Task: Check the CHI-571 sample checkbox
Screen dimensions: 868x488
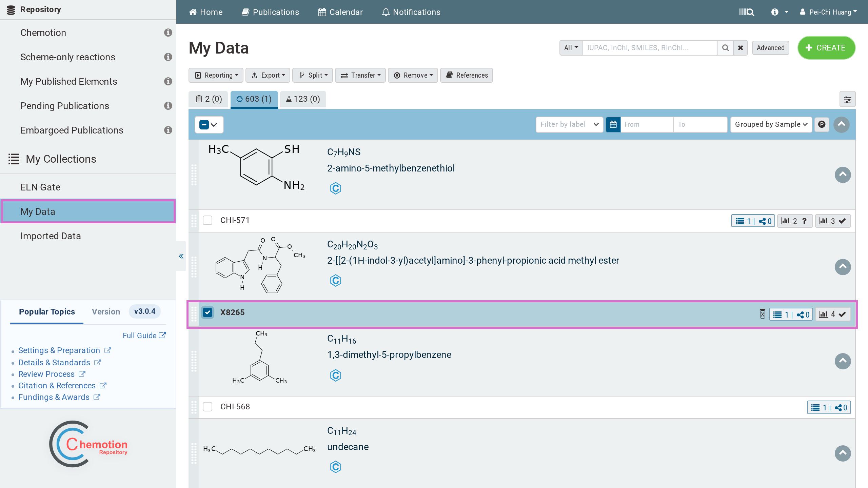Action: click(x=208, y=220)
